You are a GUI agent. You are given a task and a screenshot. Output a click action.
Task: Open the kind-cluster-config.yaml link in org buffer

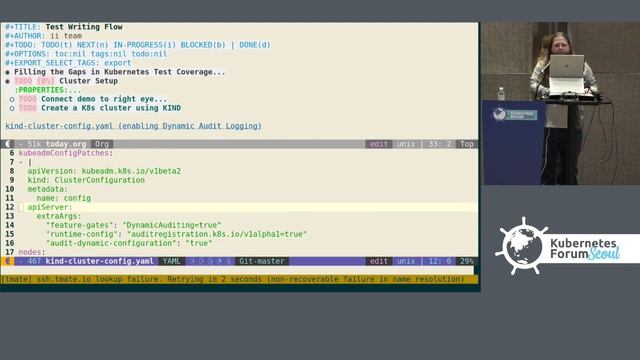tap(133, 126)
